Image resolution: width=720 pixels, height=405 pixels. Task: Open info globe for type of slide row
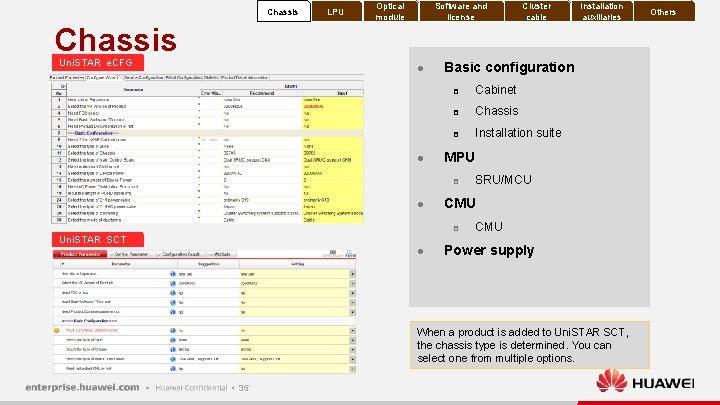pos(173,340)
